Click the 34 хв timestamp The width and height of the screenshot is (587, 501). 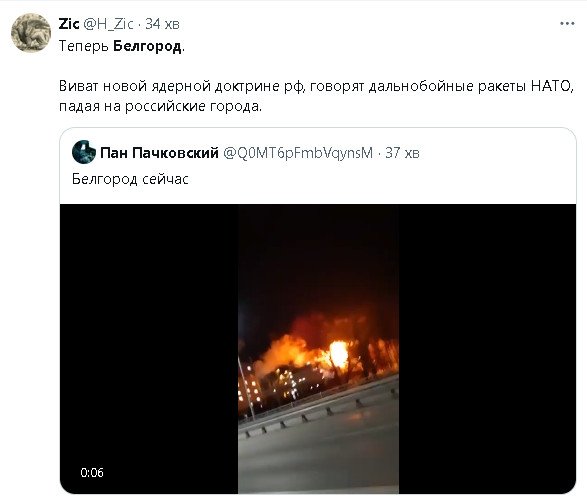click(162, 24)
